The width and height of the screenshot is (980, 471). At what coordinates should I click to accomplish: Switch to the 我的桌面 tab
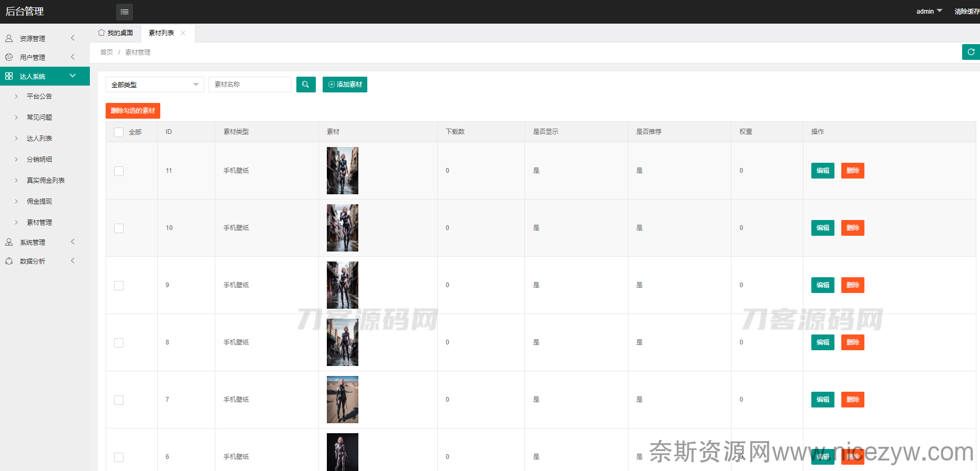point(116,33)
